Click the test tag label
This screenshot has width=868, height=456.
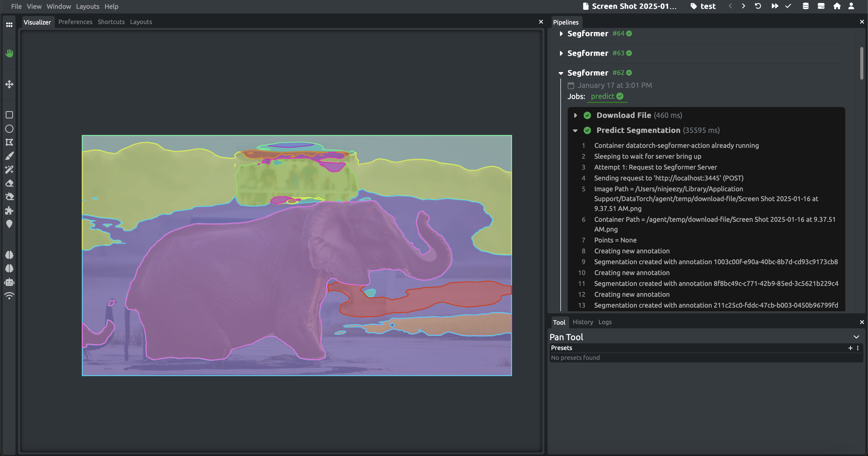(703, 6)
